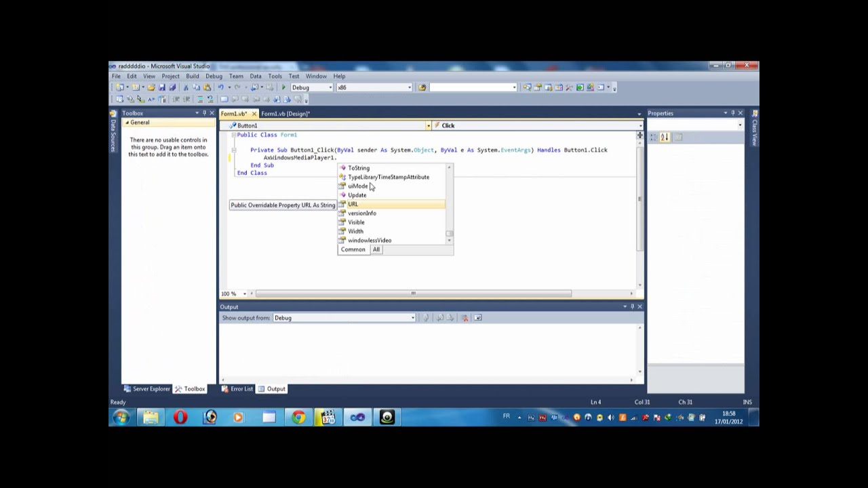The height and width of the screenshot is (488, 868).
Task: Click the Undo arrow icon
Action: (x=220, y=87)
